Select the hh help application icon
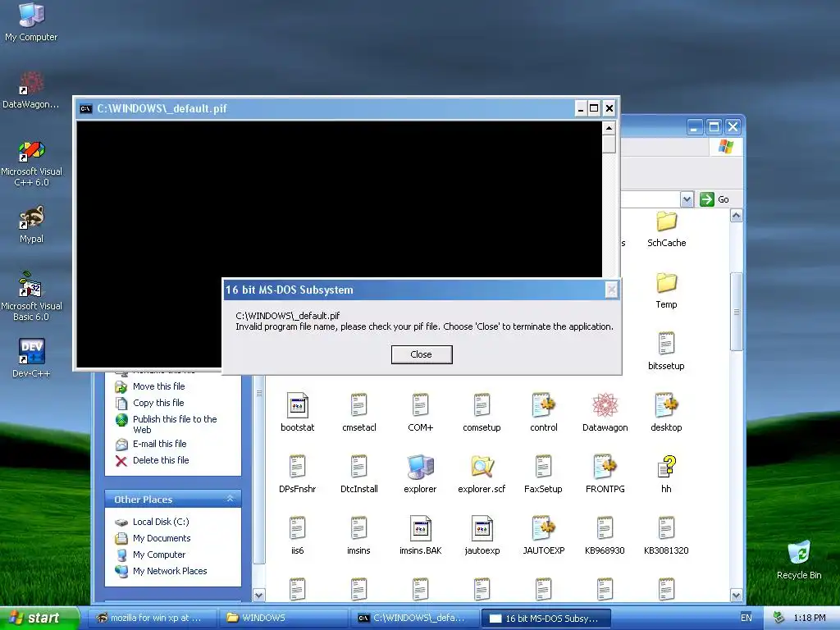The width and height of the screenshot is (840, 630). click(x=666, y=474)
